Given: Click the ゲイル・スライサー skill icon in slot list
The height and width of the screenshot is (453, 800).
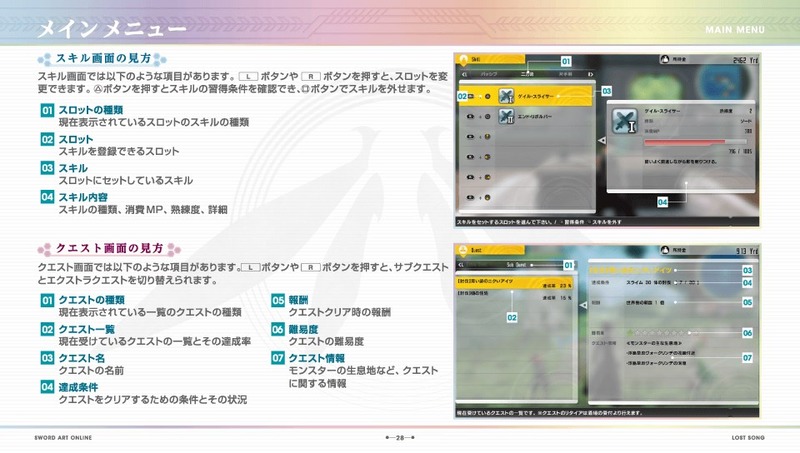Looking at the screenshot, I should 506,95.
